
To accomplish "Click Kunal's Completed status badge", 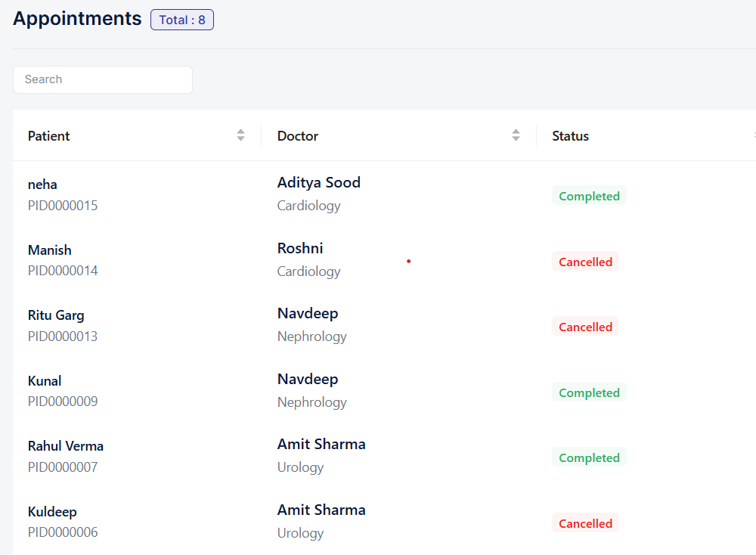I will (589, 392).
